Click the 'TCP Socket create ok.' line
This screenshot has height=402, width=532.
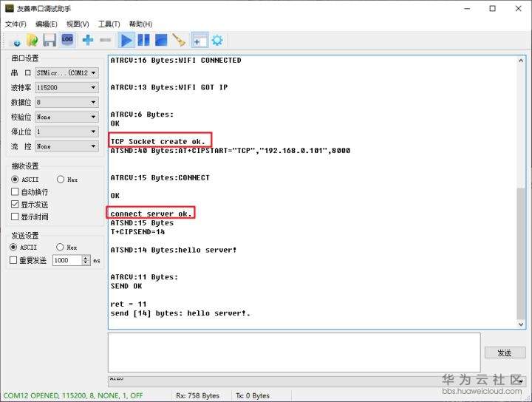click(158, 141)
